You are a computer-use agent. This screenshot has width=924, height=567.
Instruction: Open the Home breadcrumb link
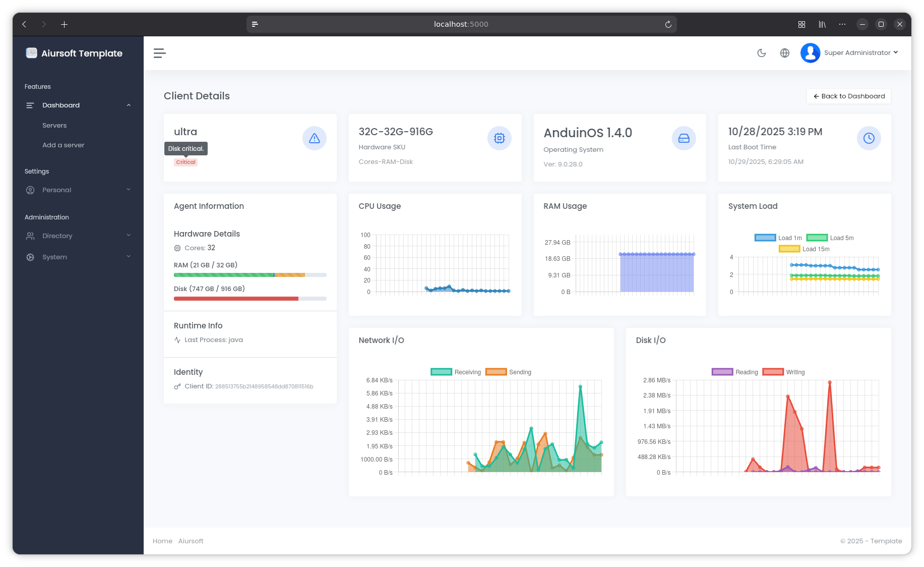(162, 541)
